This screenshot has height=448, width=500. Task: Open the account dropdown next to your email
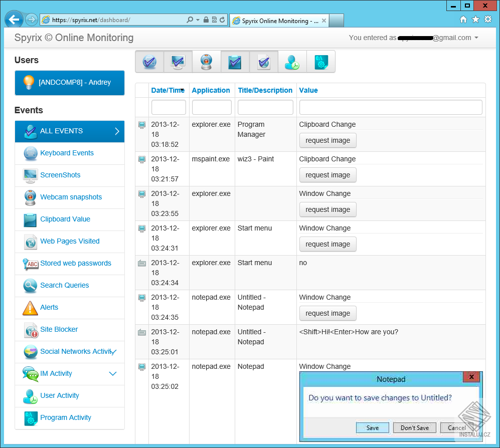pos(476,38)
